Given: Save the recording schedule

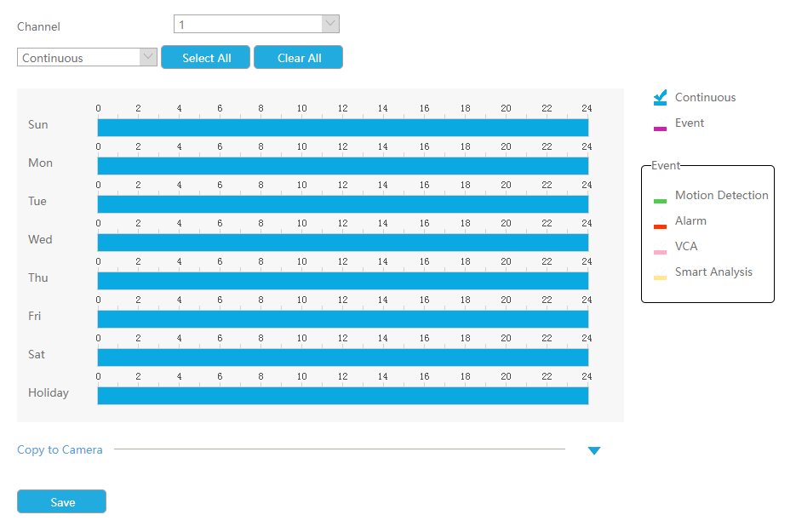Looking at the screenshot, I should tap(62, 501).
